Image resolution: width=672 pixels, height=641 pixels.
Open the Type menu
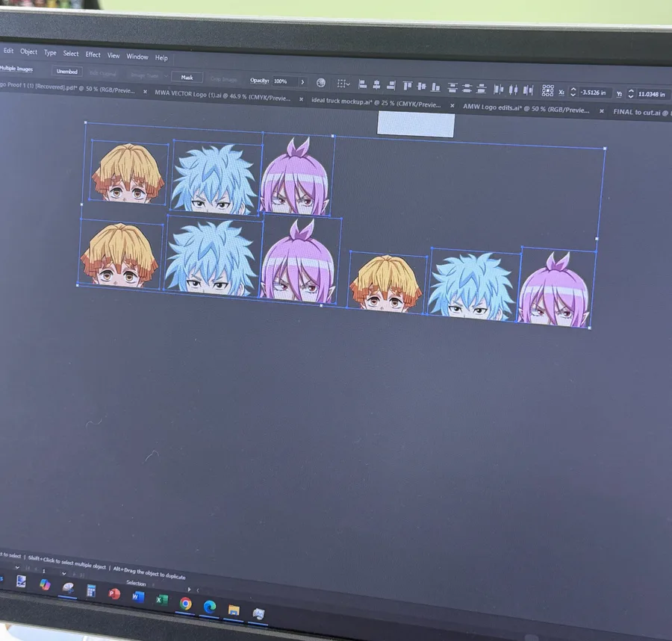click(50, 53)
